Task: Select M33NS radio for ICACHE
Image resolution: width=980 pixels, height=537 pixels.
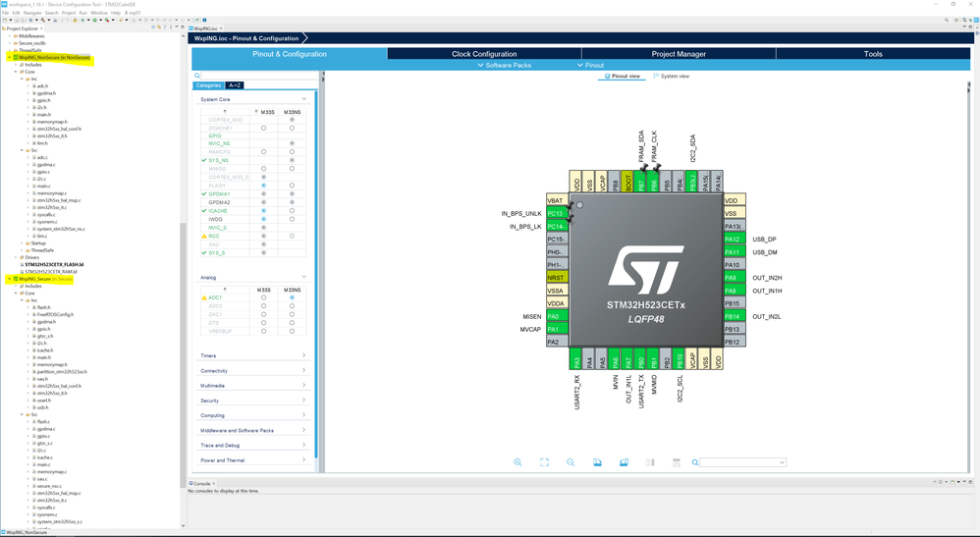Action: click(292, 211)
